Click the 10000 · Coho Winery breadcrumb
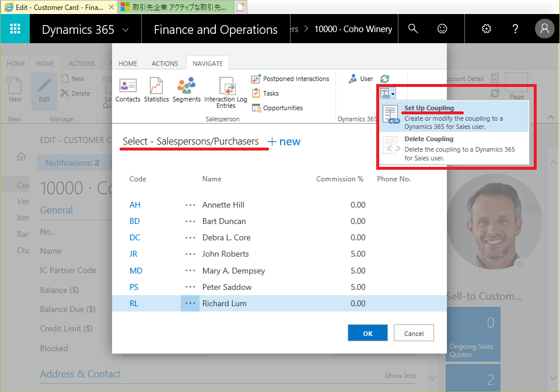 [x=353, y=29]
